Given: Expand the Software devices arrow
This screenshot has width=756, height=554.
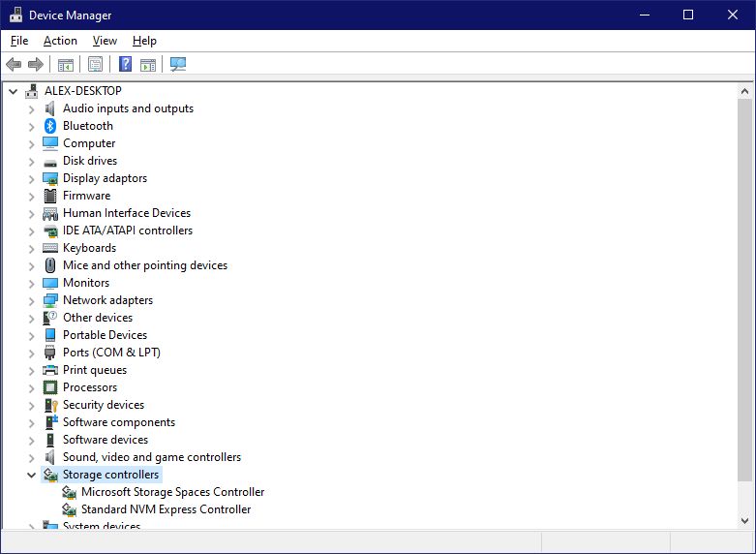Looking at the screenshot, I should coord(31,441).
